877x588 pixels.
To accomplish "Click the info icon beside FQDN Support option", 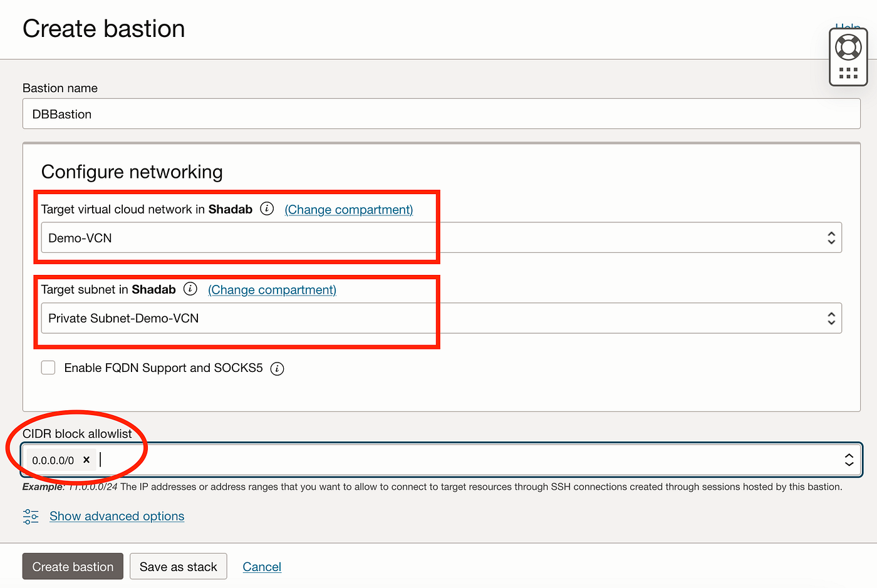I will (x=277, y=368).
